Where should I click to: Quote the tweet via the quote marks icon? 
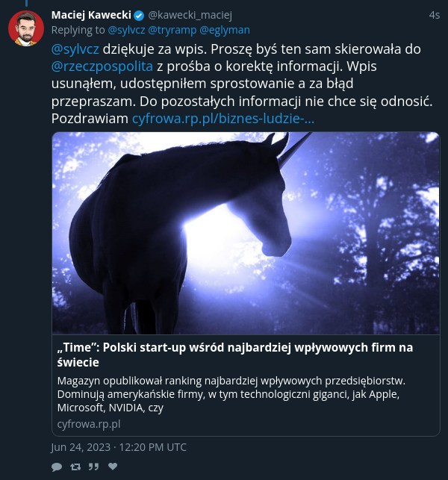tap(93, 467)
